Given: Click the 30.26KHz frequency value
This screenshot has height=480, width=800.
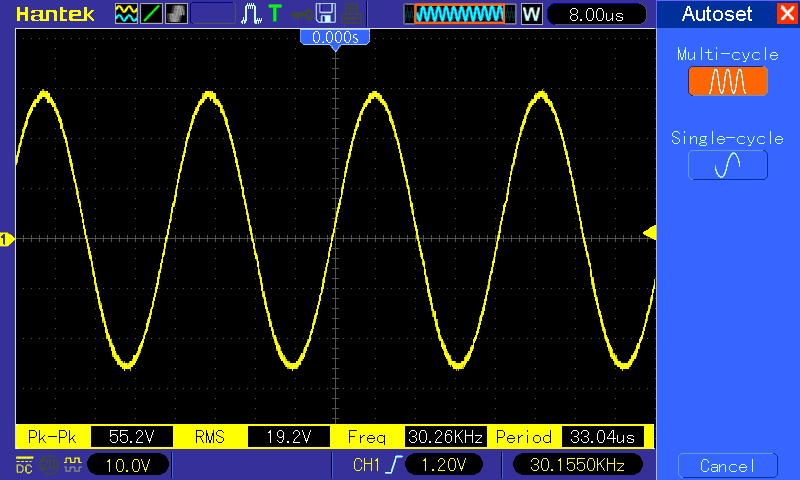Looking at the screenshot, I should 445,437.
